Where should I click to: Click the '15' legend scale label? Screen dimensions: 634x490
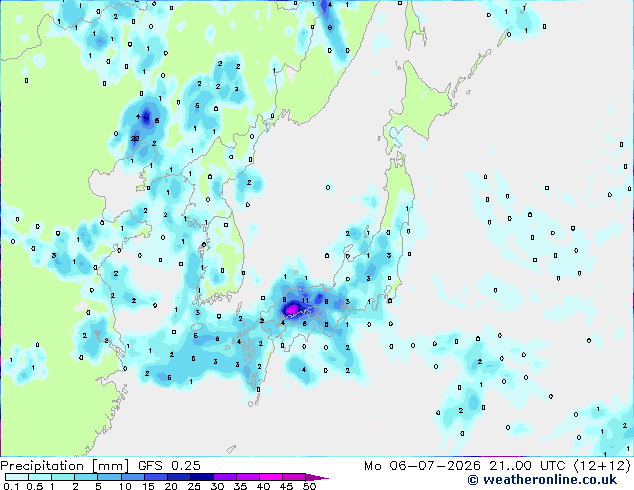point(148,486)
